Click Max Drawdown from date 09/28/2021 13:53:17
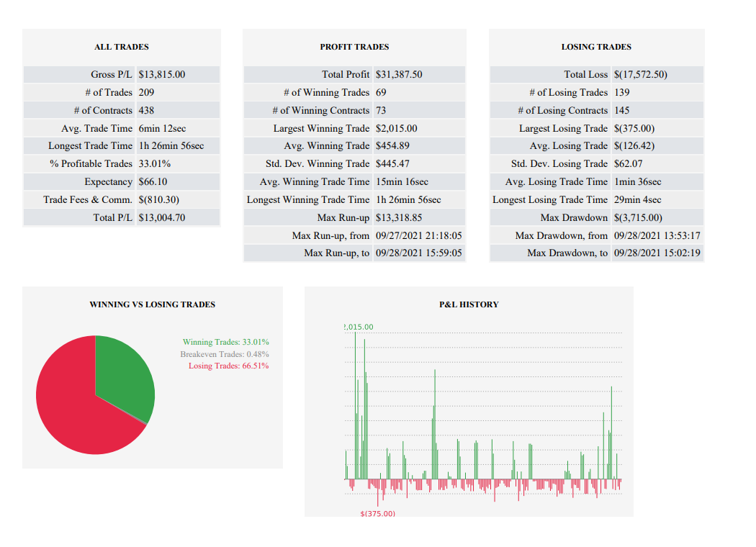The height and width of the screenshot is (547, 756). [657, 235]
